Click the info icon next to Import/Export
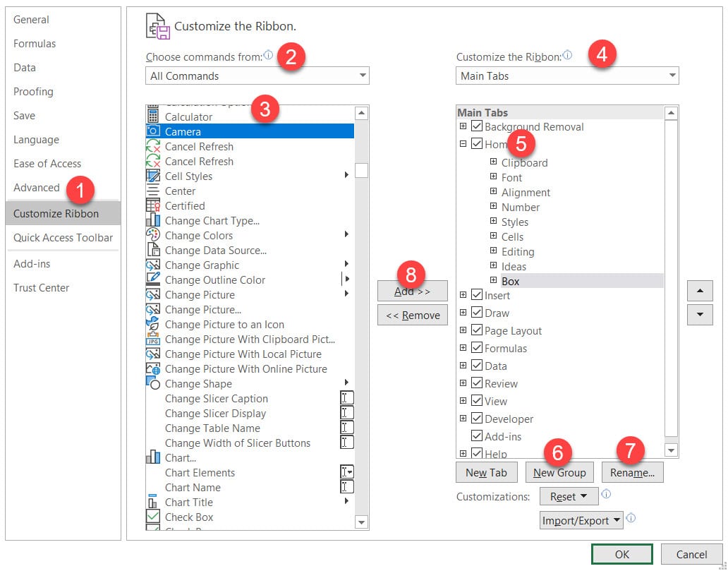The height and width of the screenshot is (571, 728). 631,518
